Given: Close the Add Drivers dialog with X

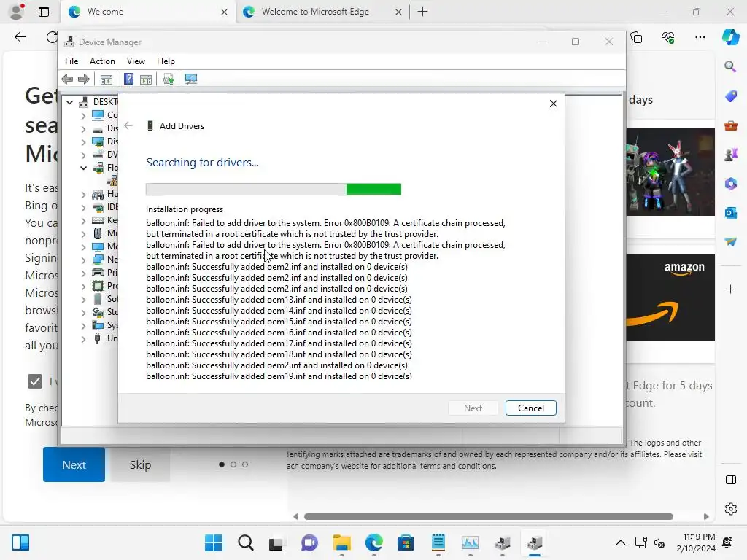Looking at the screenshot, I should (x=553, y=104).
